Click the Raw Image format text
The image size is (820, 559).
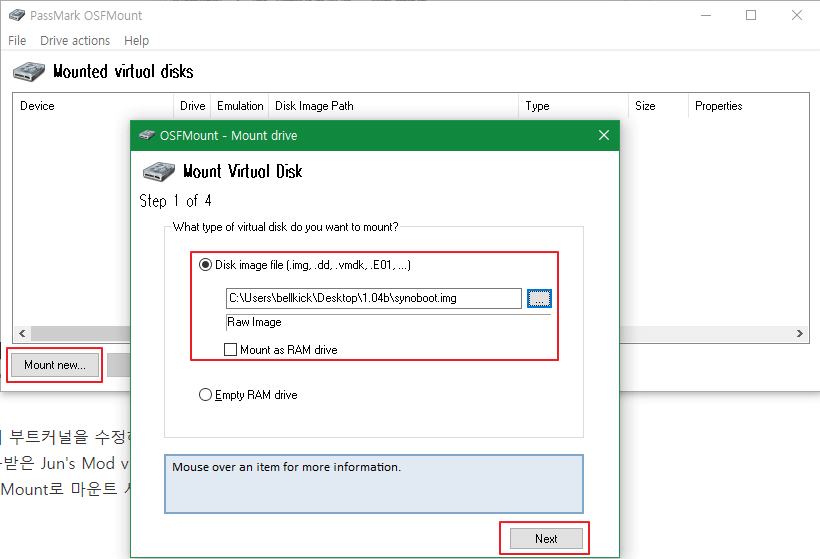[x=254, y=322]
